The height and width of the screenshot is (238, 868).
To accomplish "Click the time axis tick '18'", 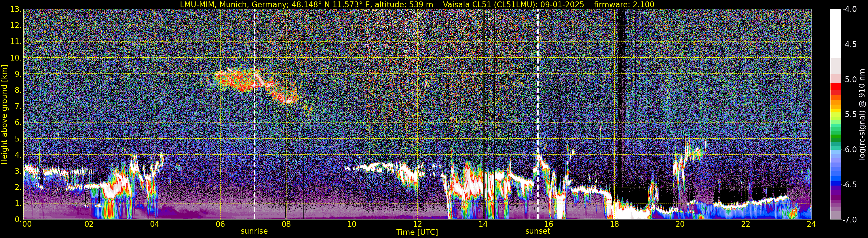I will click(x=614, y=224).
